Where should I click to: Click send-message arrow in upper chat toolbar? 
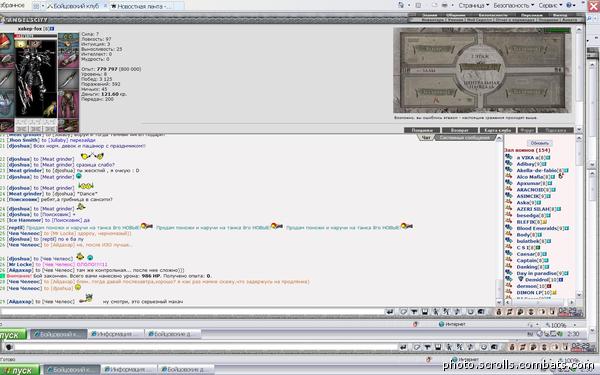click(390, 312)
